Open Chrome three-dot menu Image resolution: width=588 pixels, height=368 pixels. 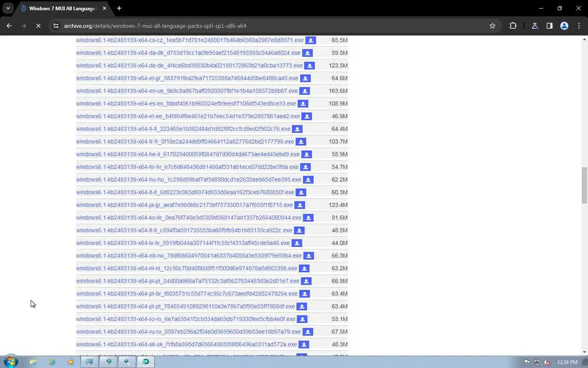579,26
